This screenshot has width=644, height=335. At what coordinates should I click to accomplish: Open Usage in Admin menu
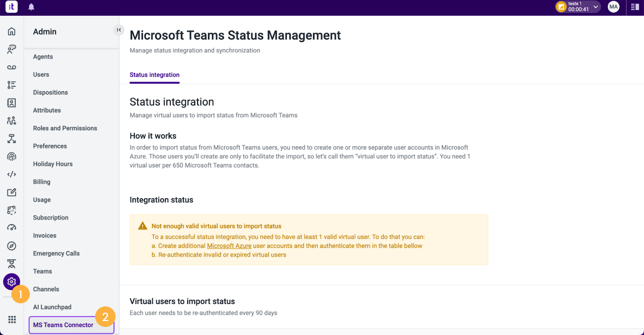42,200
